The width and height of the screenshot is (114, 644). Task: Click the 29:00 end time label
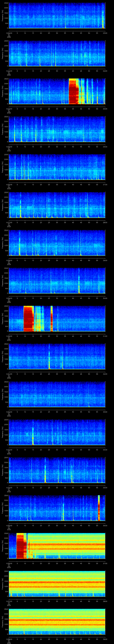(105, 260)
